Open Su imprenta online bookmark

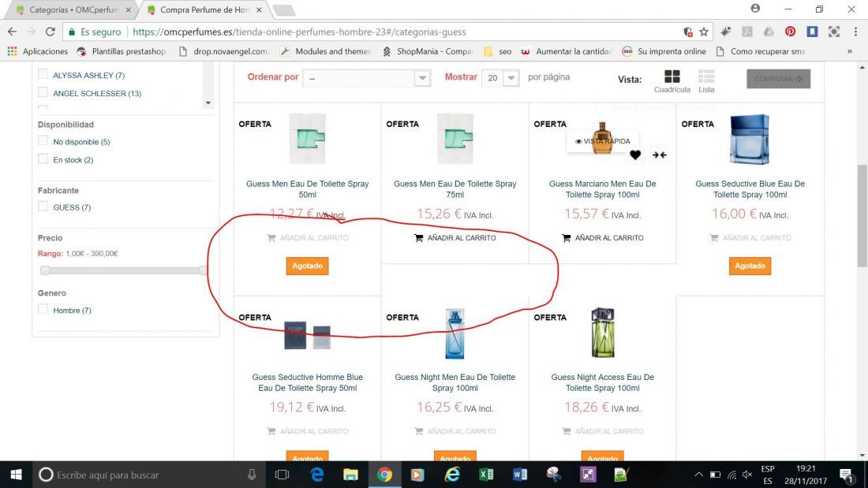pos(664,51)
